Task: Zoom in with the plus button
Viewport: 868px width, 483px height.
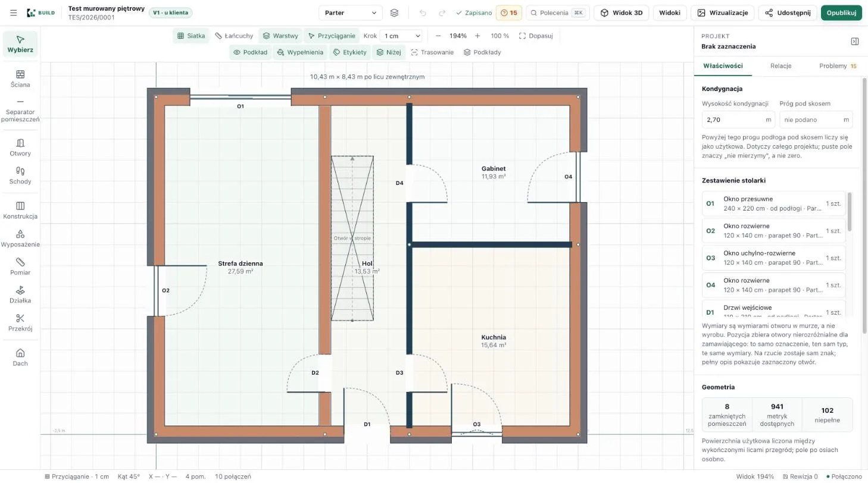Action: point(477,36)
